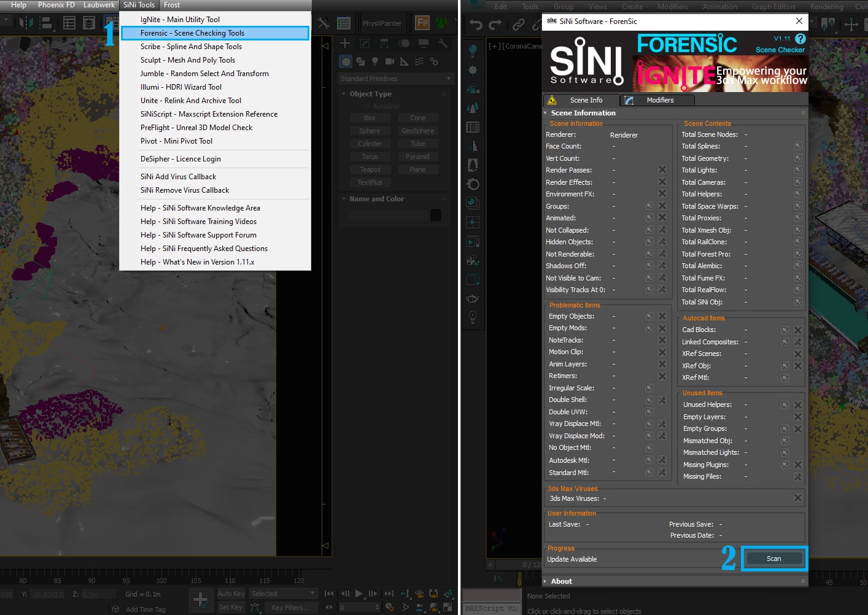Click the GeoSphere primitive button
This screenshot has height=615, width=868.
coord(417,131)
